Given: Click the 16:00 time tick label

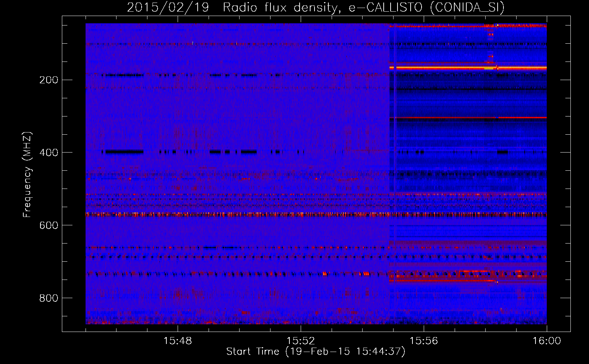Looking at the screenshot, I should coord(547,341).
